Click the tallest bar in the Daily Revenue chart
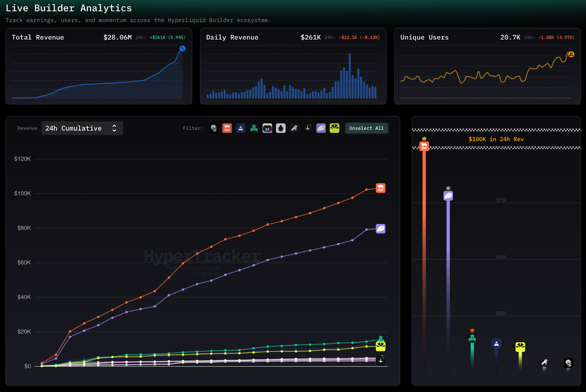The image size is (586, 392). (x=350, y=75)
